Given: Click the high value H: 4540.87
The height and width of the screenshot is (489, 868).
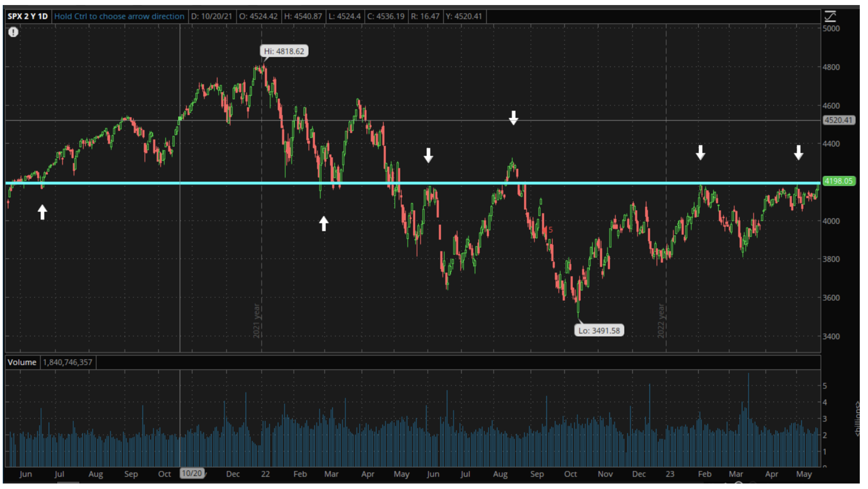Looking at the screenshot, I should click(x=303, y=16).
